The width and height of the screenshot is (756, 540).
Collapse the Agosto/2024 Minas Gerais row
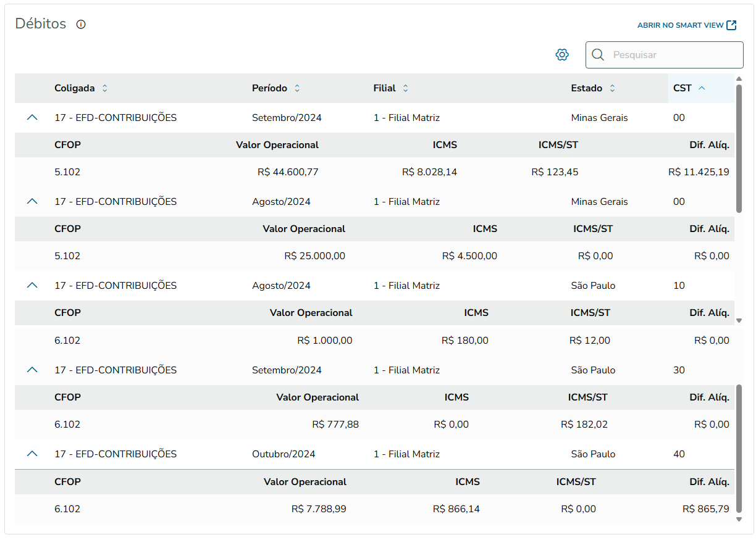33,201
